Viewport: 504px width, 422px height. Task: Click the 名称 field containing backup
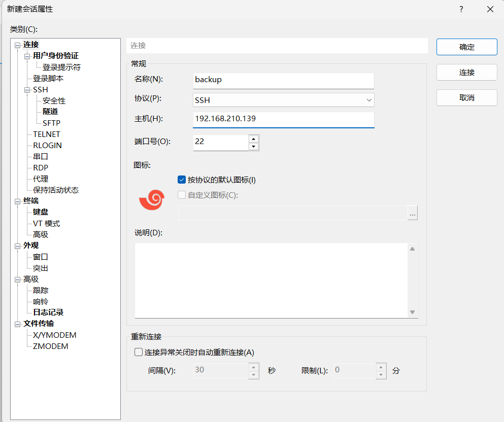[284, 80]
